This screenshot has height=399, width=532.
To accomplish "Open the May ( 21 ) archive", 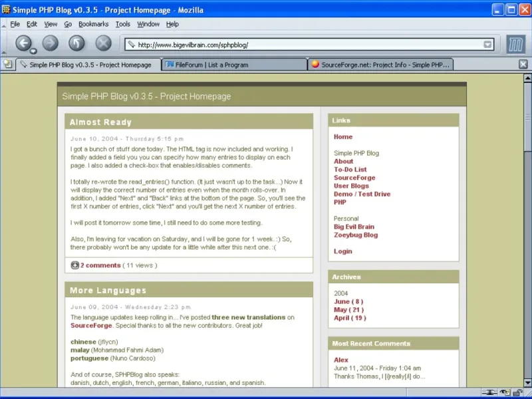I will pyautogui.click(x=348, y=309).
